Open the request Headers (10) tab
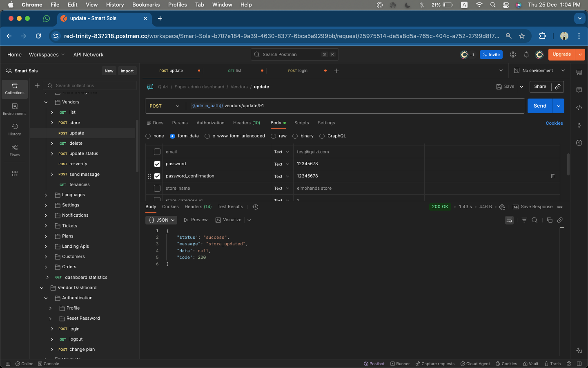 (247, 123)
